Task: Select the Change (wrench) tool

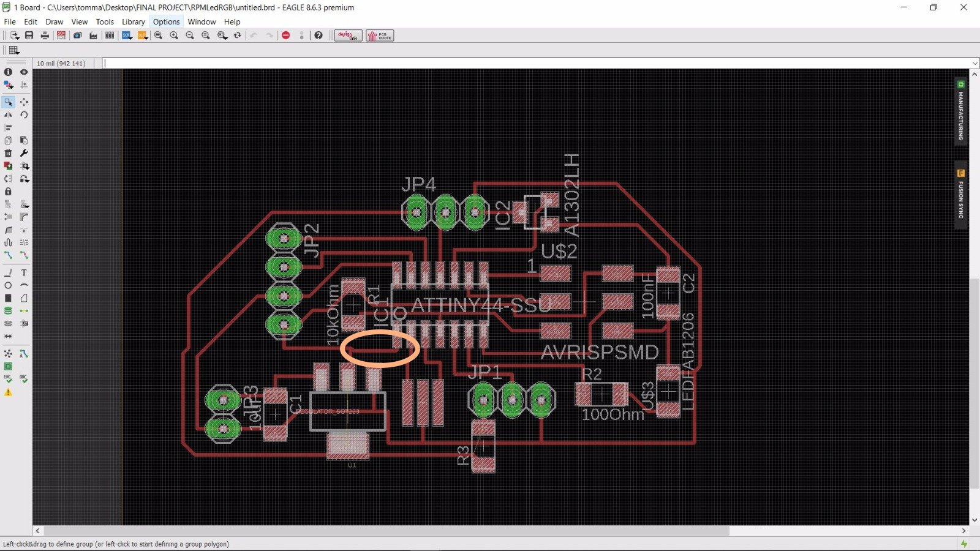Action: pyautogui.click(x=24, y=153)
